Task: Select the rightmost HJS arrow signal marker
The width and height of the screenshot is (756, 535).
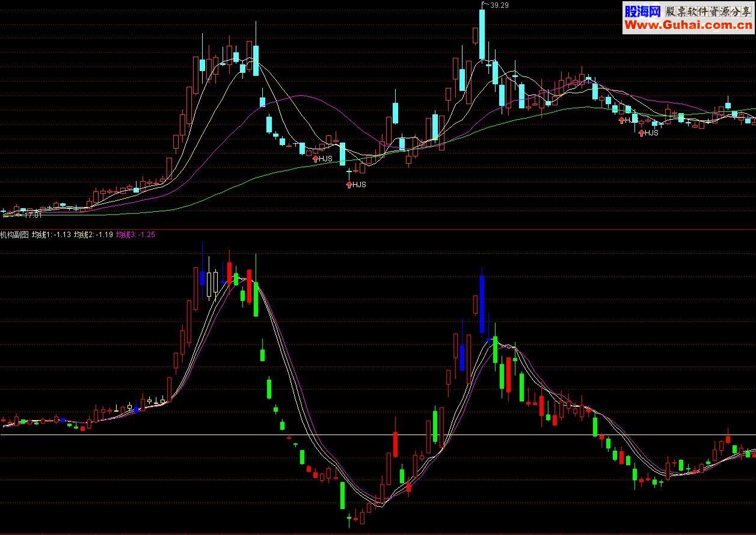Action: coord(641,133)
